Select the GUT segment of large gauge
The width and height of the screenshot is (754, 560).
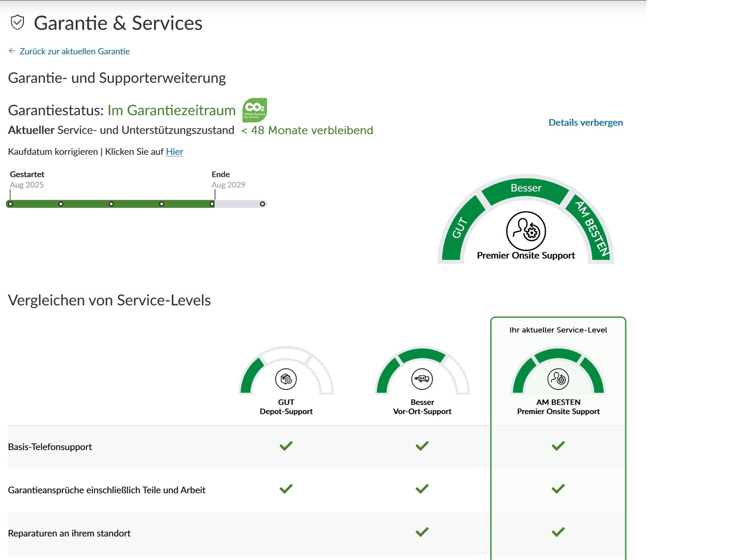[460, 227]
